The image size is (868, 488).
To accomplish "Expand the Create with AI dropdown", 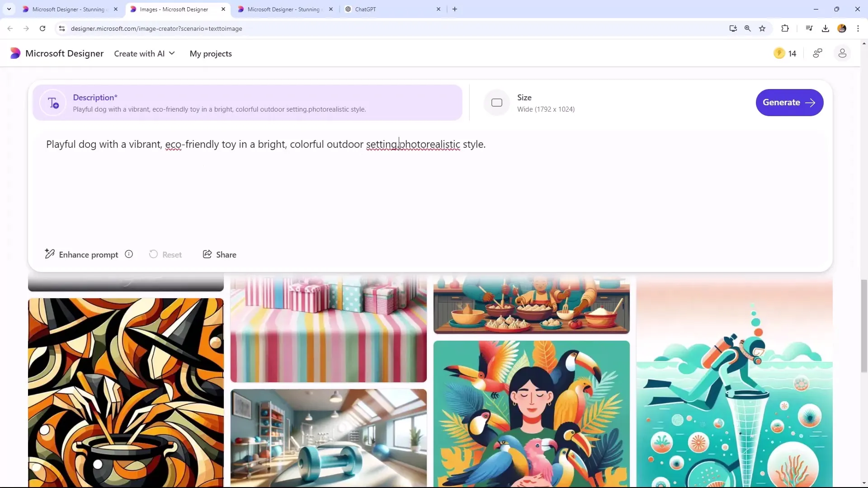I will click(144, 53).
